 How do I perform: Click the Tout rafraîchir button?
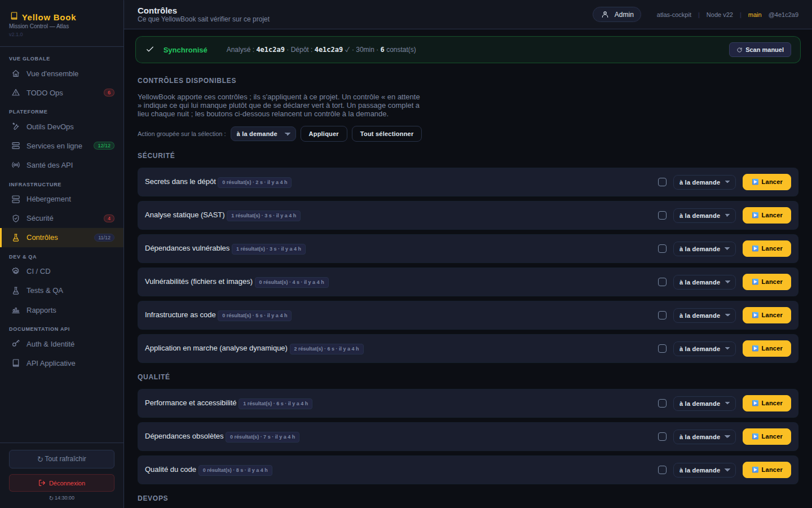pos(61,459)
